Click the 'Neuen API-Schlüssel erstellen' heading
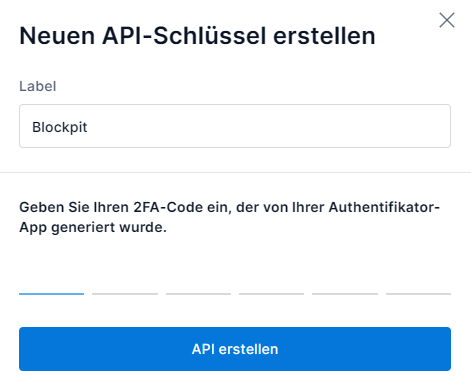This screenshot has width=471, height=392. tap(197, 36)
